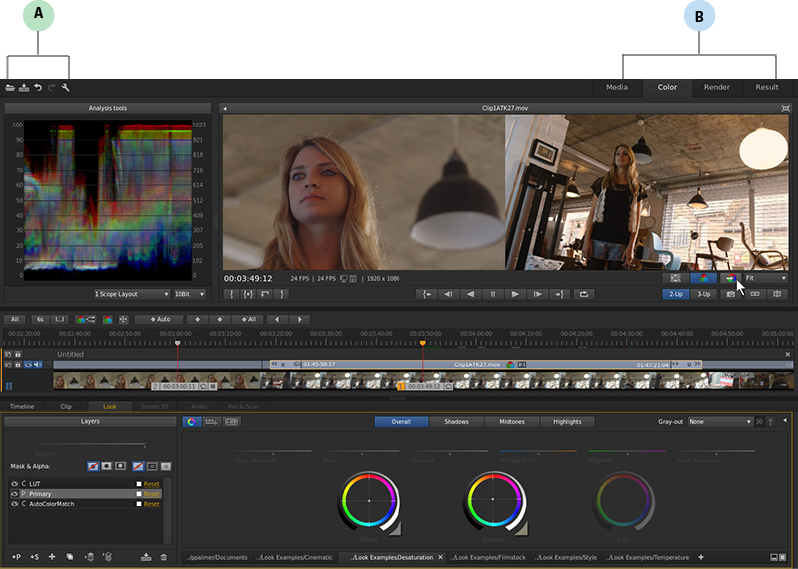
Task: Switch to the Render tab
Action: [716, 87]
